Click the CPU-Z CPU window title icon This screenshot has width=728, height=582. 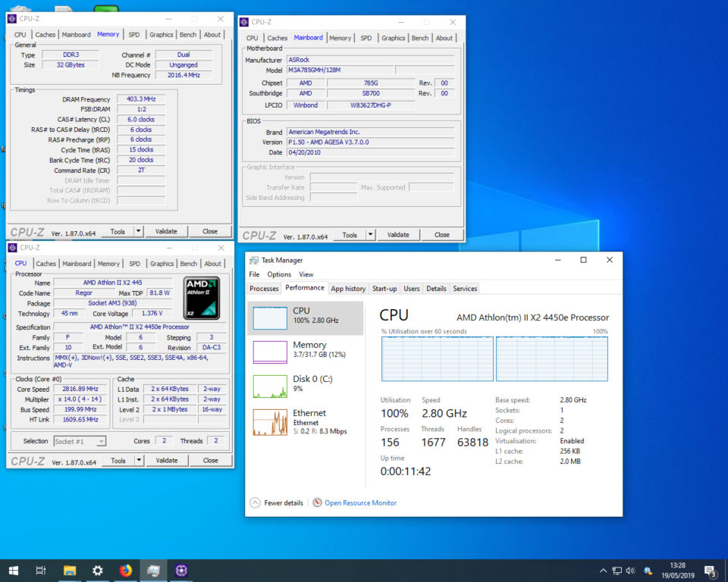click(13, 247)
